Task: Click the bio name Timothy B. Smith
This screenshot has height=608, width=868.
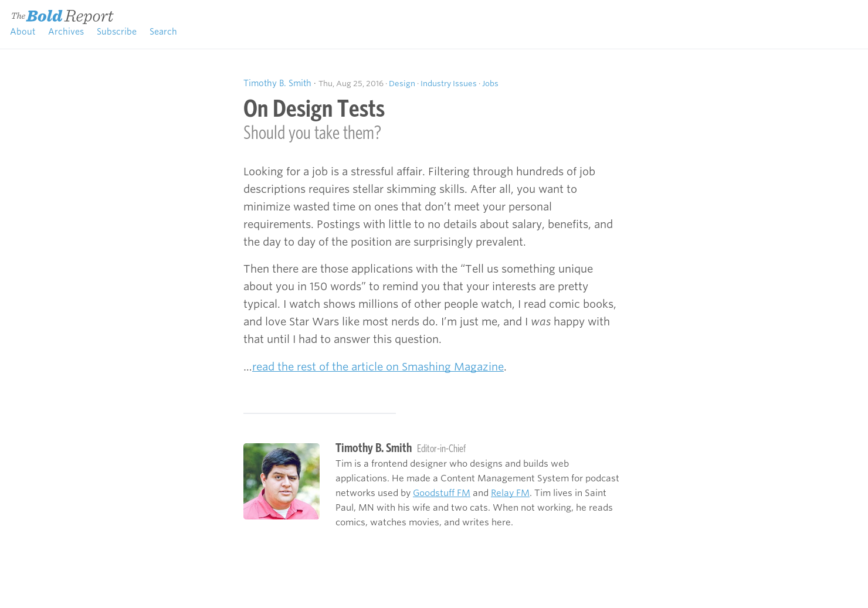Action: (x=373, y=448)
